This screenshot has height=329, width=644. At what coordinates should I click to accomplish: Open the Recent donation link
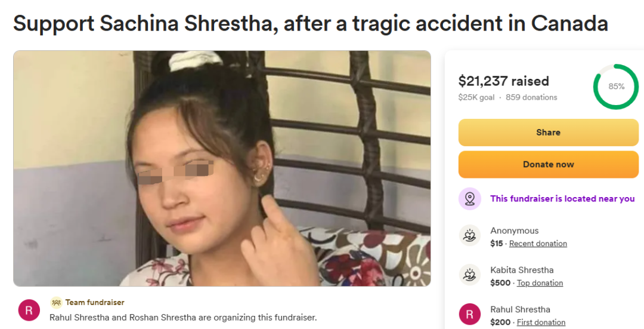pos(538,244)
